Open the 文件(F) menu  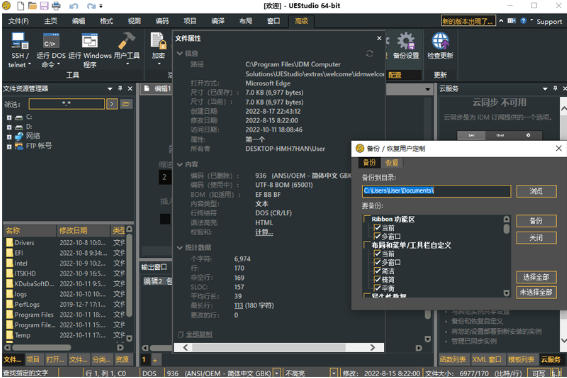click(18, 21)
